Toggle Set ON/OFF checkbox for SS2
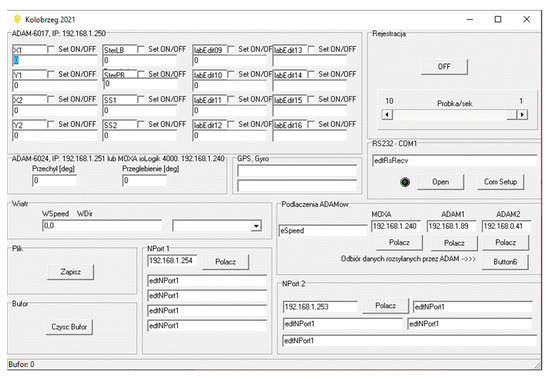Viewport: 550px width, 379px height. (x=141, y=124)
